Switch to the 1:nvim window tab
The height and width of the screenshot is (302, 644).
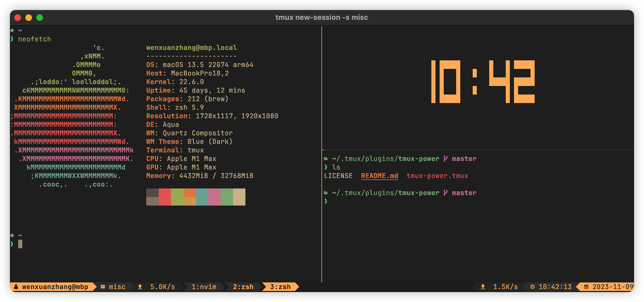204,287
